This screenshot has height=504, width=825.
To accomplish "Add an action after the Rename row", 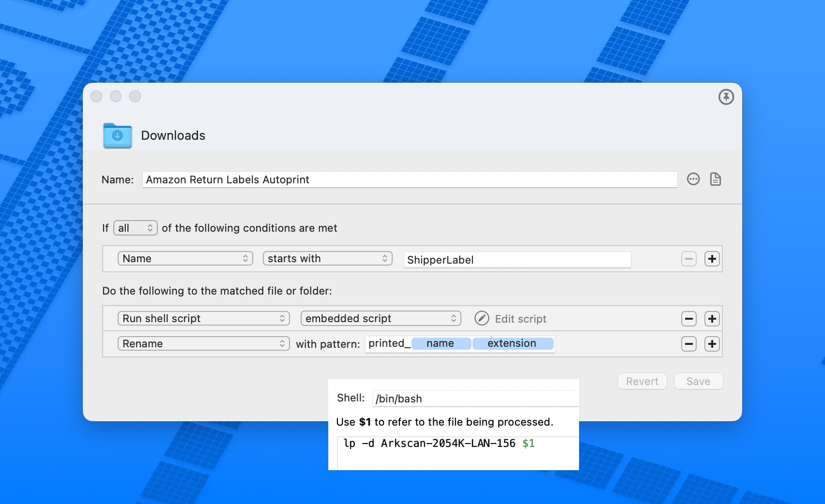I will coord(712,344).
